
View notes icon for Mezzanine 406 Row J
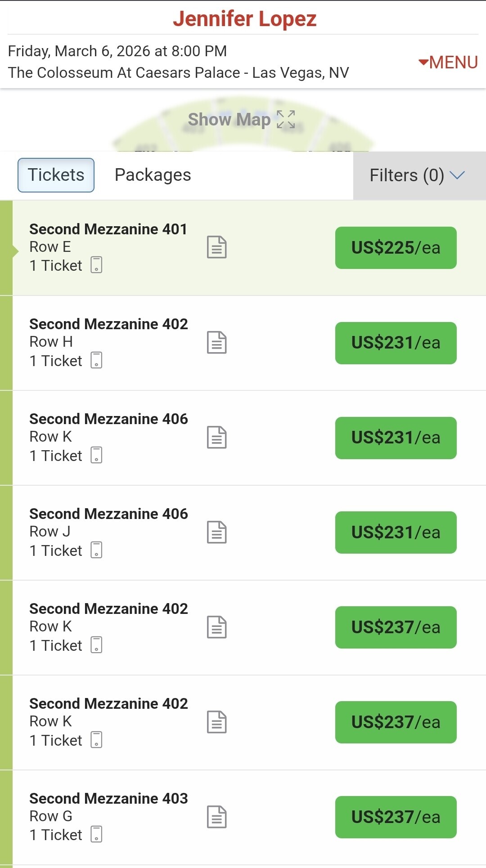216,532
